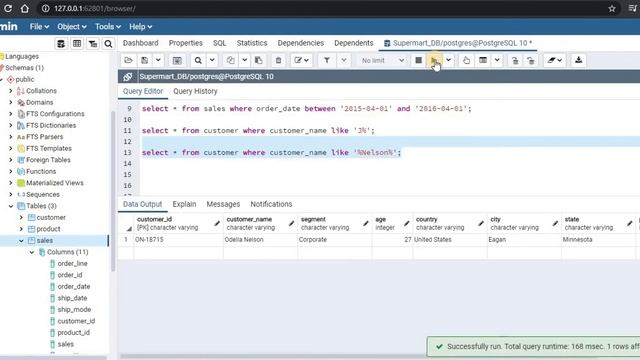Open the Messages output tab
This screenshot has height=360, width=640.
pyautogui.click(x=223, y=204)
